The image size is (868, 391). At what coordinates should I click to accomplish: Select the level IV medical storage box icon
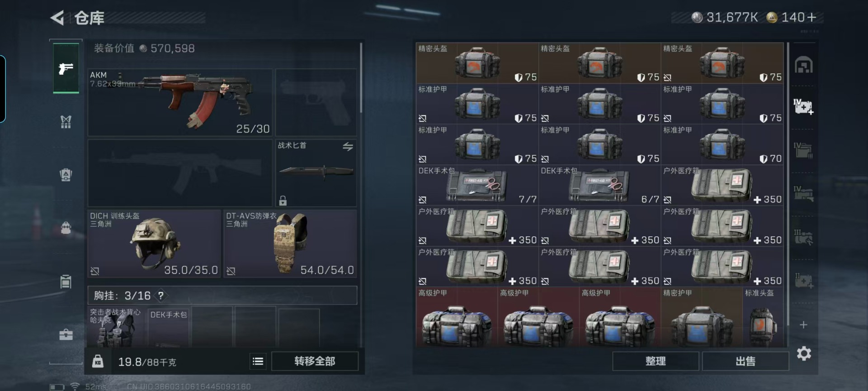(x=803, y=107)
